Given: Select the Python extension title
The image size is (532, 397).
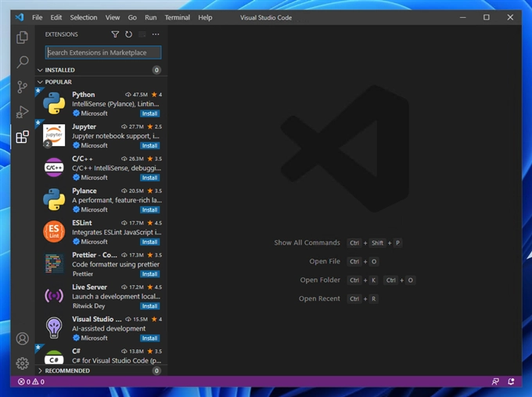Looking at the screenshot, I should click(x=84, y=95).
